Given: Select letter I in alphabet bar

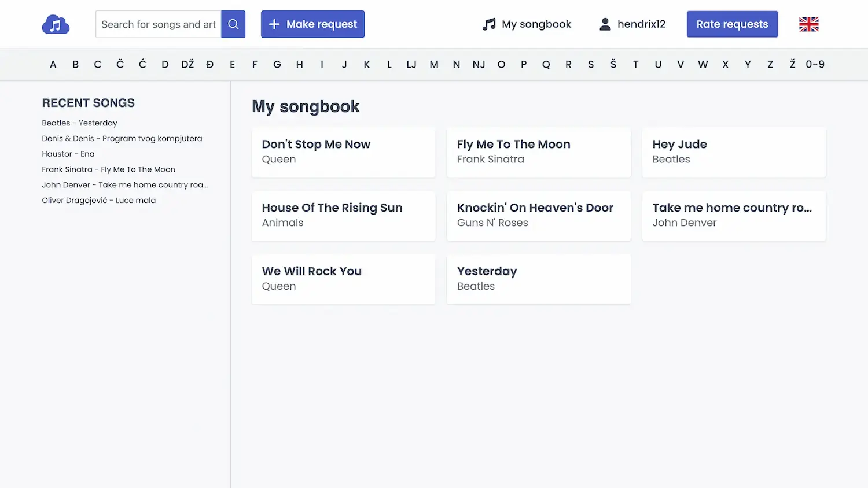Looking at the screenshot, I should coord(322,65).
